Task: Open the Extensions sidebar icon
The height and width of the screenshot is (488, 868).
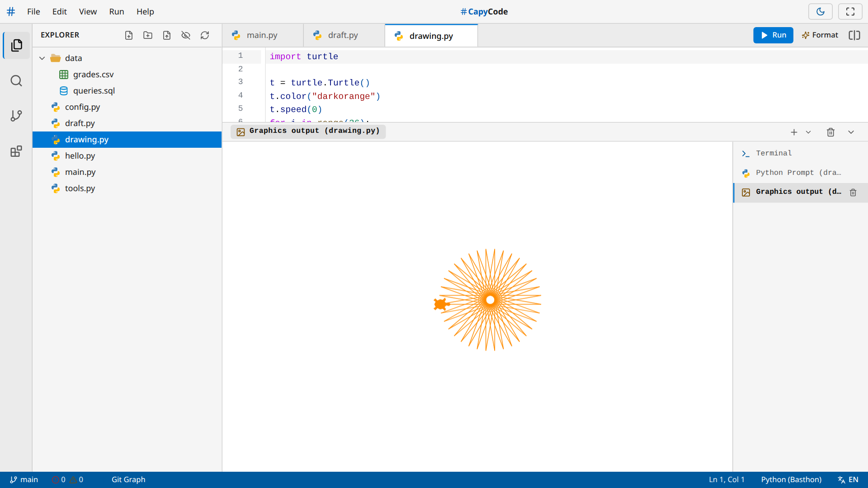Action: pos(16,151)
